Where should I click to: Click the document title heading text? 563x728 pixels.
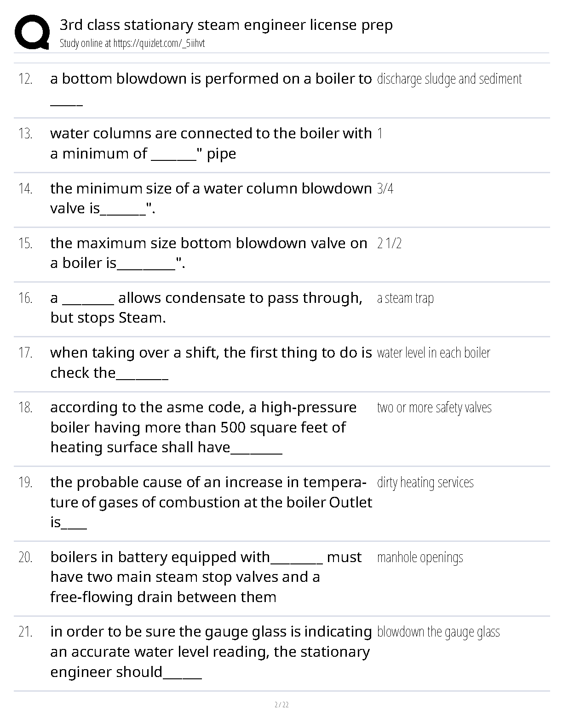(226, 25)
